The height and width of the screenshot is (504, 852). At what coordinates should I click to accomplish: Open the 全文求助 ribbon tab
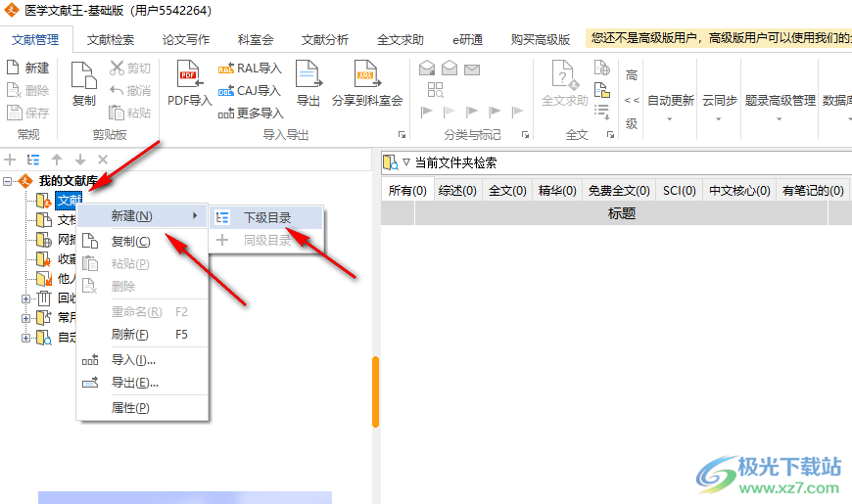tap(400, 40)
